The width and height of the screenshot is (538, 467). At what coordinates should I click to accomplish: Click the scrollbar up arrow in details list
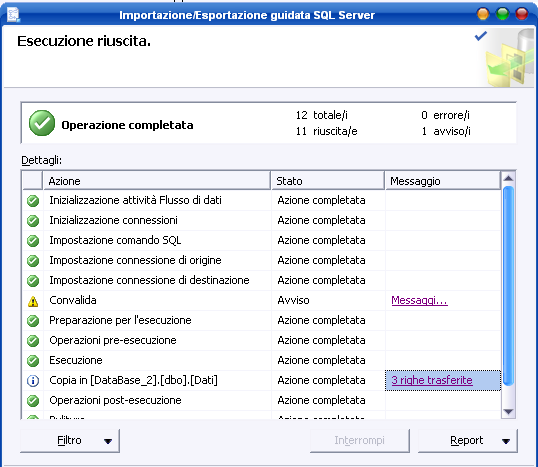[508, 178]
